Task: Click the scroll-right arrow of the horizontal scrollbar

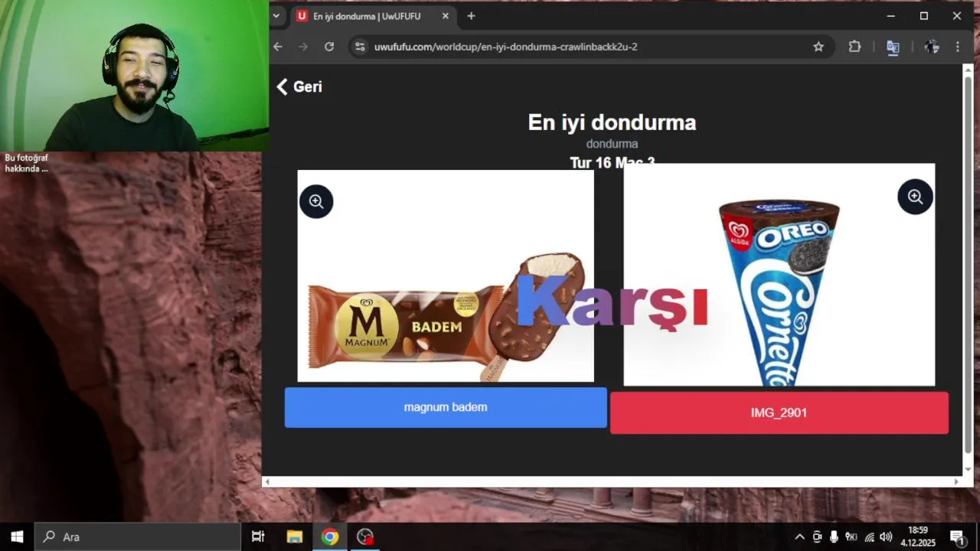Action: [x=956, y=481]
